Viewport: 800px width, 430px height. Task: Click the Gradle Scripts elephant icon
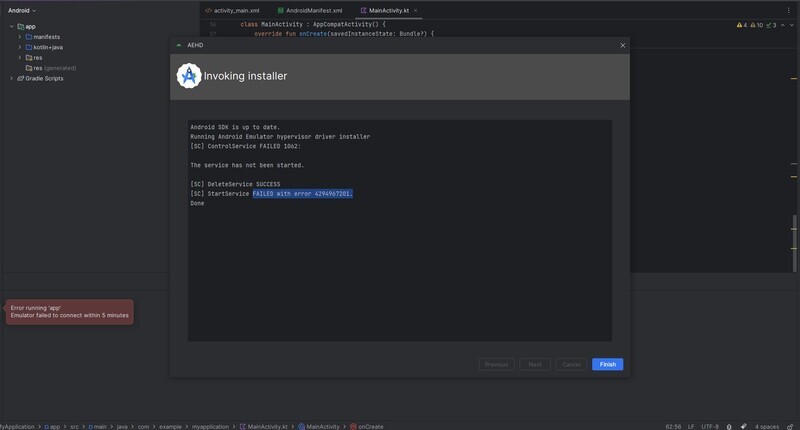point(20,78)
